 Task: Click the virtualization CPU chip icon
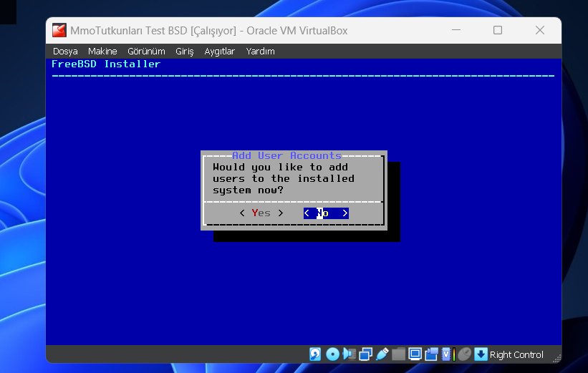click(448, 354)
